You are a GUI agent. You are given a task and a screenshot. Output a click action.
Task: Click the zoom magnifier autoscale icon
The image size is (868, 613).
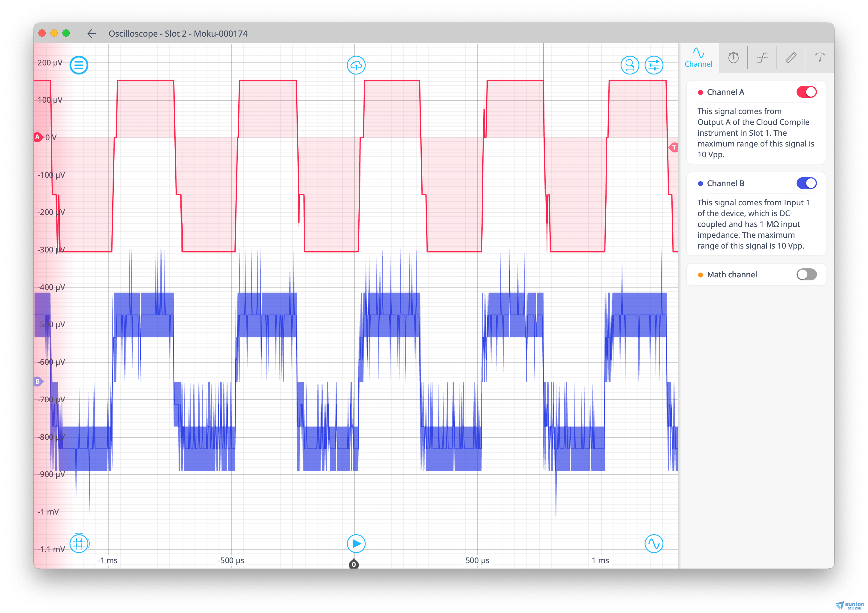[630, 65]
